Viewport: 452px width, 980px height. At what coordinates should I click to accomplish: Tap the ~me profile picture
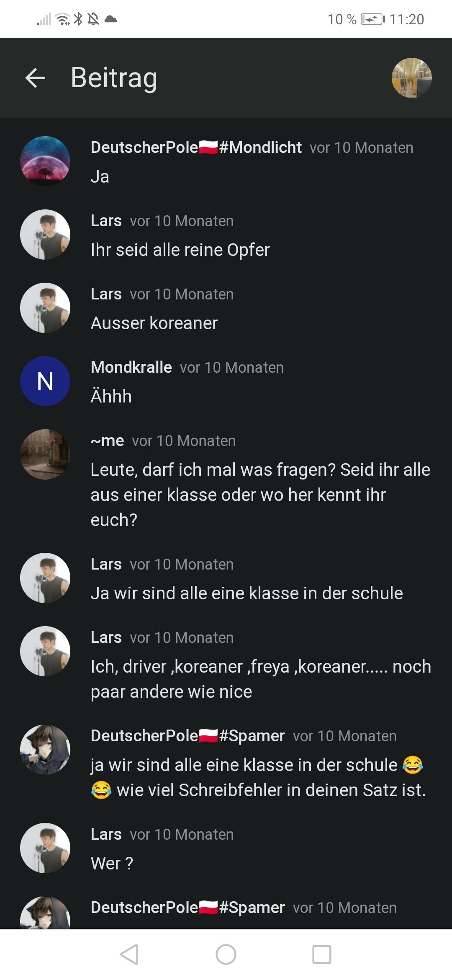[x=45, y=454]
